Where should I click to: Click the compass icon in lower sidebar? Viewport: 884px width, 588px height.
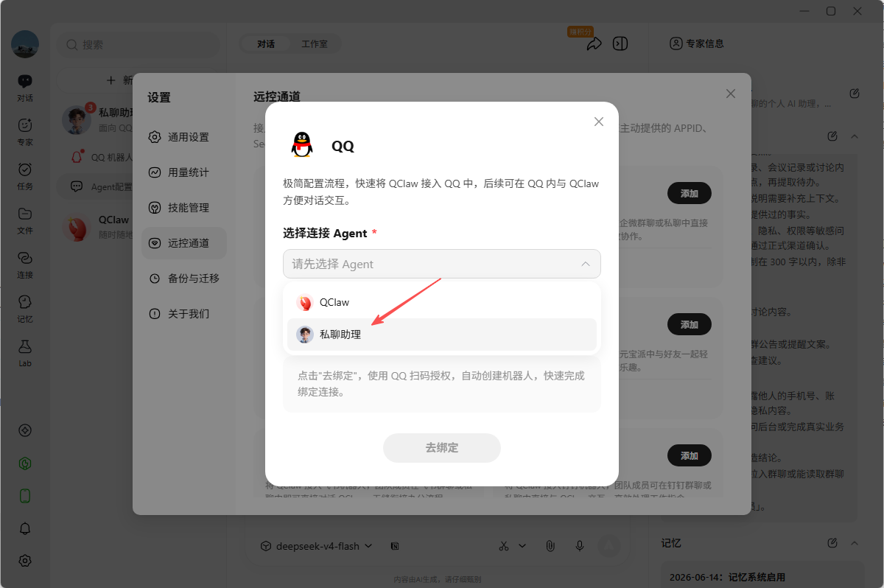point(25,430)
